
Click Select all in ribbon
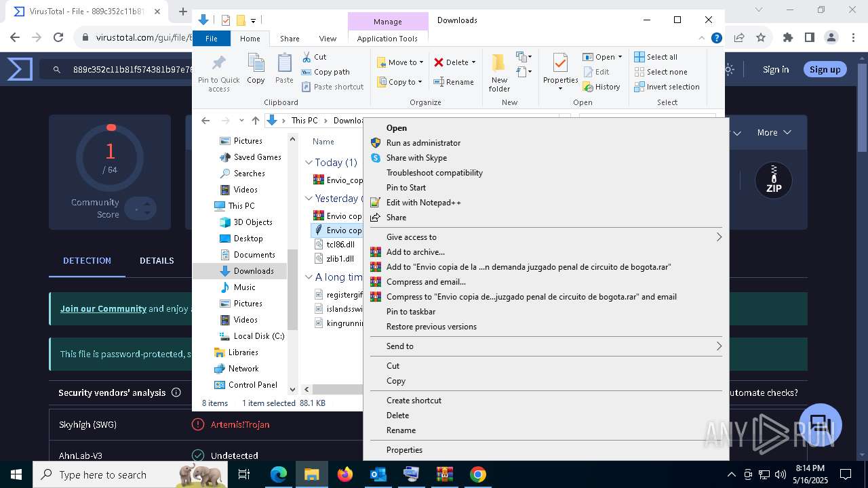(656, 57)
